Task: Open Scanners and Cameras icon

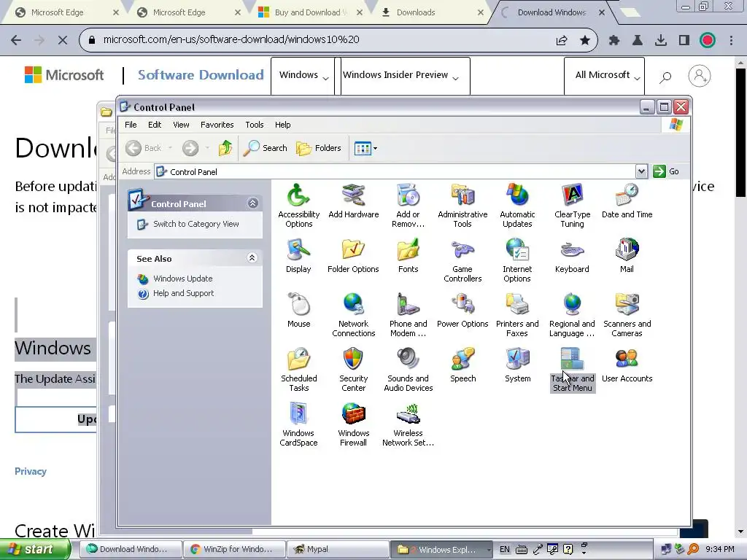Action: coord(627,315)
